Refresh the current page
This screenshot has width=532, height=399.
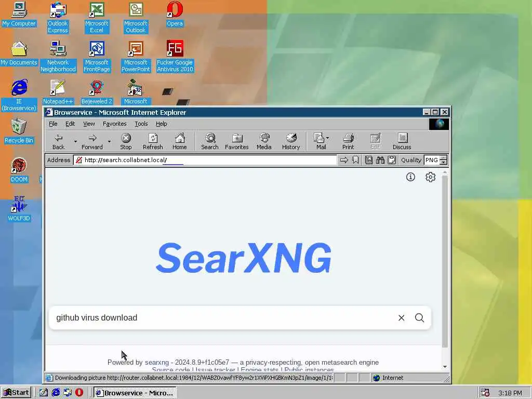click(153, 141)
